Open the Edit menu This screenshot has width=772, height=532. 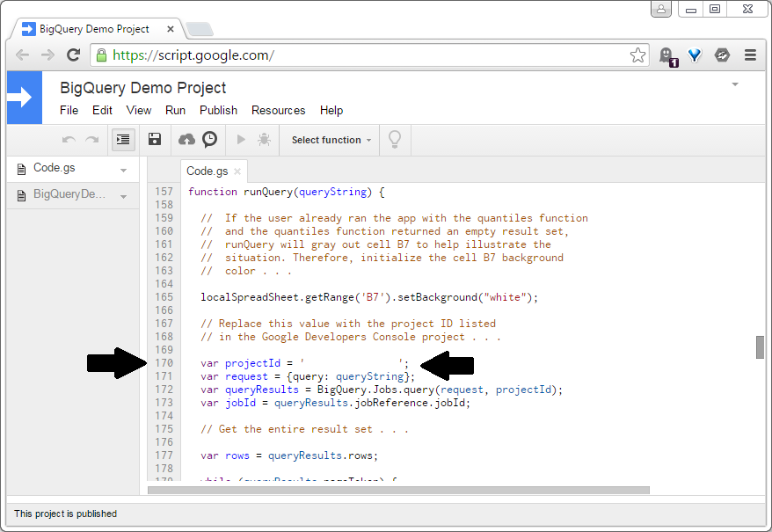pyautogui.click(x=102, y=110)
